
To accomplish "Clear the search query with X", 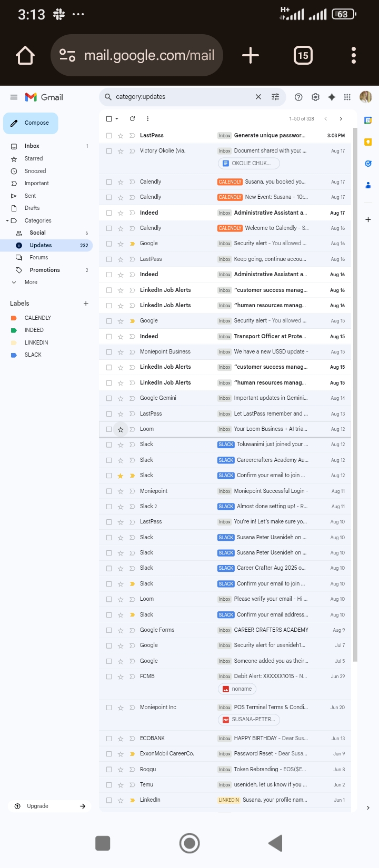I will 258,97.
